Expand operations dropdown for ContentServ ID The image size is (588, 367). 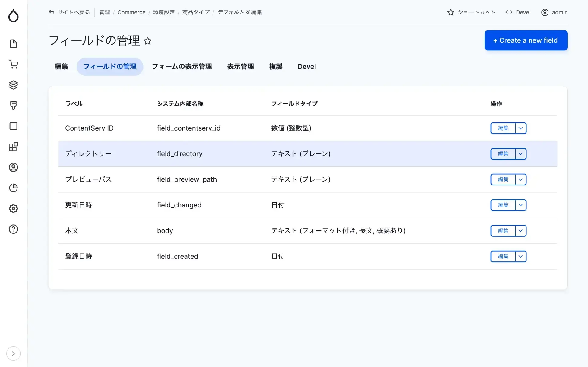click(x=520, y=128)
